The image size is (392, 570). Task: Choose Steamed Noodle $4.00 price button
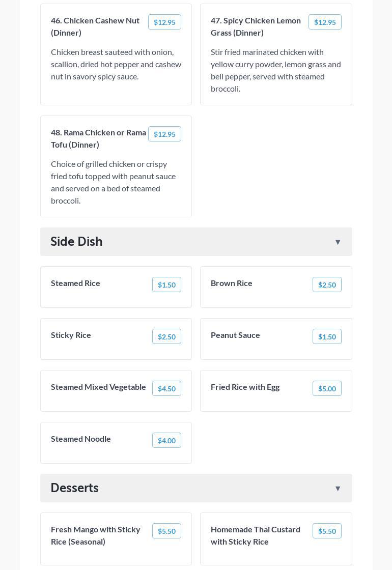pos(166,441)
